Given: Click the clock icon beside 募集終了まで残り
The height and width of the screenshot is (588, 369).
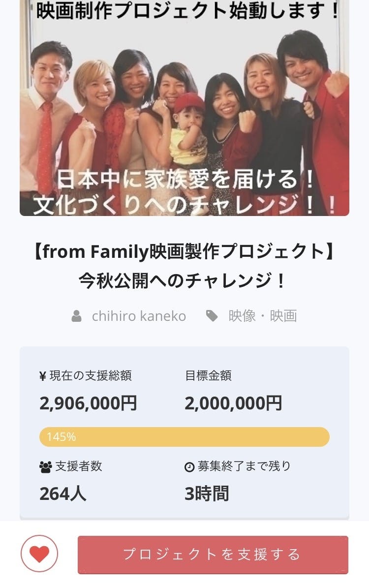Looking at the screenshot, I should [189, 467].
